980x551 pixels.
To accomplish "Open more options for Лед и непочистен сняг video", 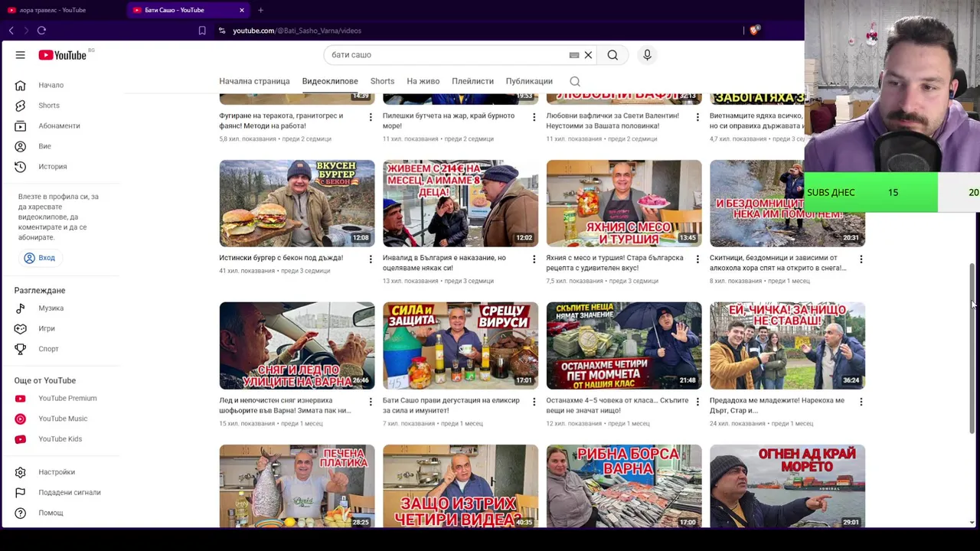I will [371, 402].
